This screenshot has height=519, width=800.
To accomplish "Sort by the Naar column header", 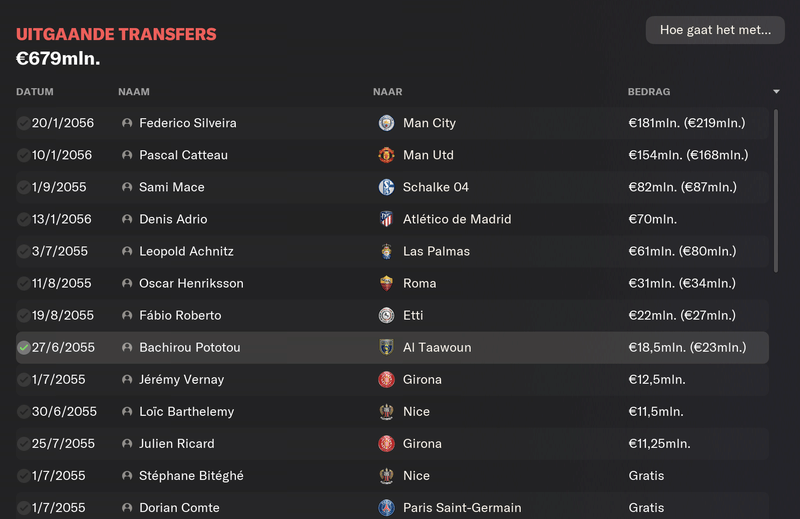I will click(387, 92).
